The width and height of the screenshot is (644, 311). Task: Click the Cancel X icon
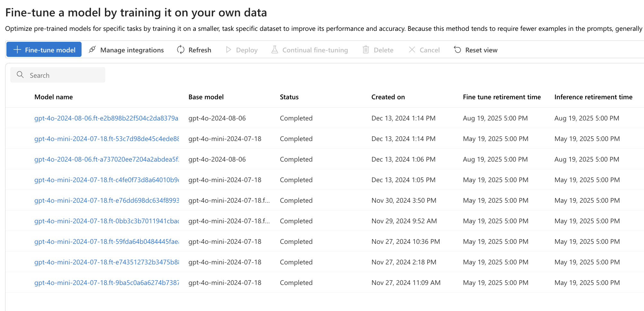coord(412,49)
